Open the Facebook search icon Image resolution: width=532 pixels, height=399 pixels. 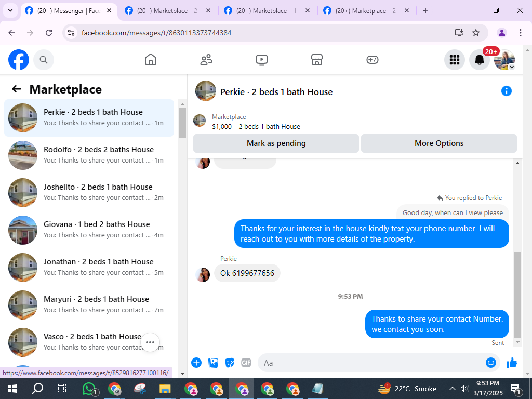pos(44,60)
